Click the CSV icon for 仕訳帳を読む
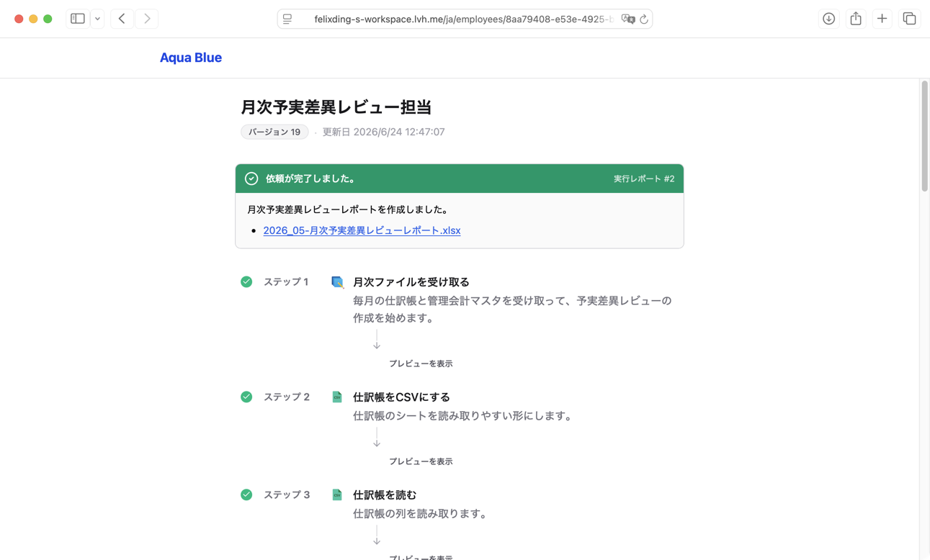 [x=337, y=494]
